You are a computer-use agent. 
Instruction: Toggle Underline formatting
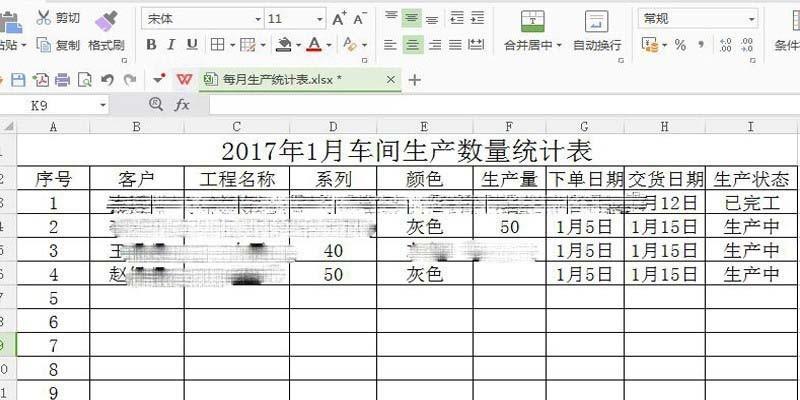(x=191, y=45)
